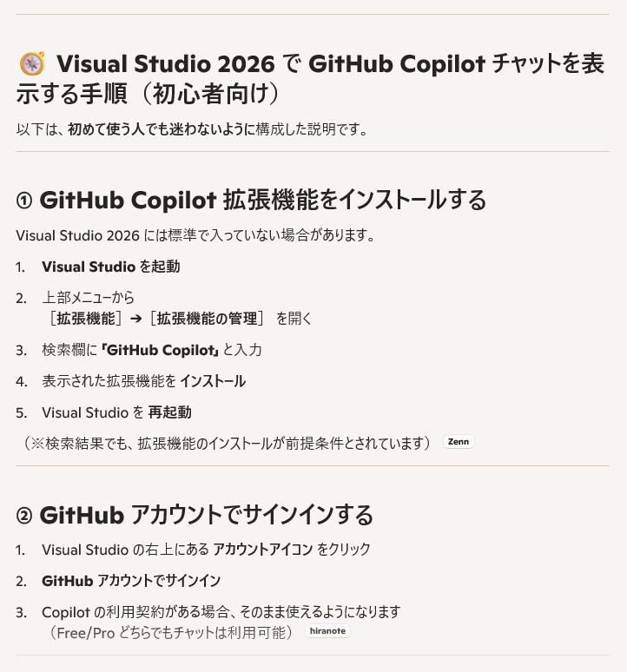Screen dimensions: 627x672
Task: Click the bold text "Visual Studio を起動"
Action: (x=110, y=267)
